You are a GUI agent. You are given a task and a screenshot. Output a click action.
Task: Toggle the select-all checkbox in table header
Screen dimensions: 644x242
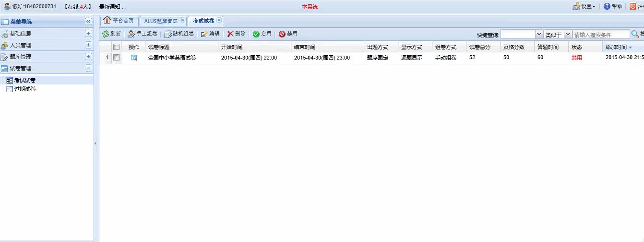[116, 47]
